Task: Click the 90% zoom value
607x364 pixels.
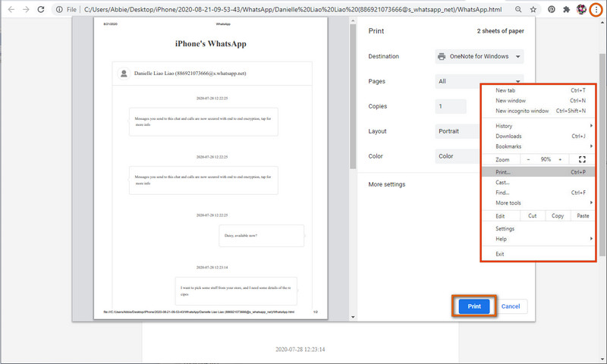Action: coord(546,159)
